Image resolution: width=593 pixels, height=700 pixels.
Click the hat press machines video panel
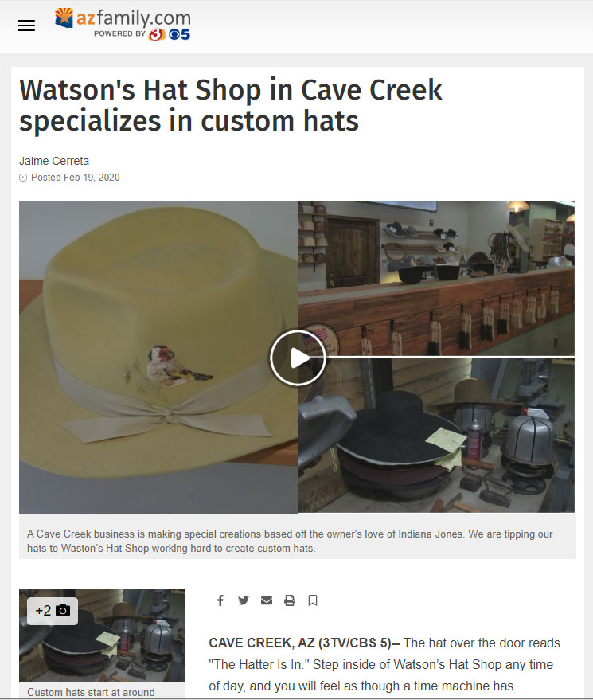pos(436,435)
